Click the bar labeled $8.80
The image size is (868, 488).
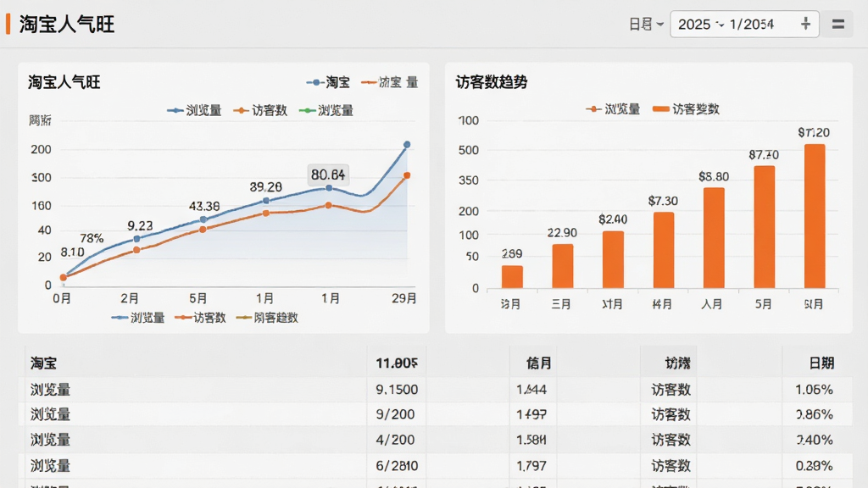click(714, 238)
